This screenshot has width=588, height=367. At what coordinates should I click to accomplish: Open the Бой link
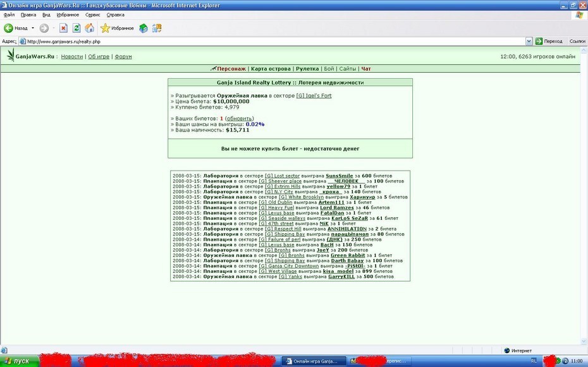[x=329, y=69]
